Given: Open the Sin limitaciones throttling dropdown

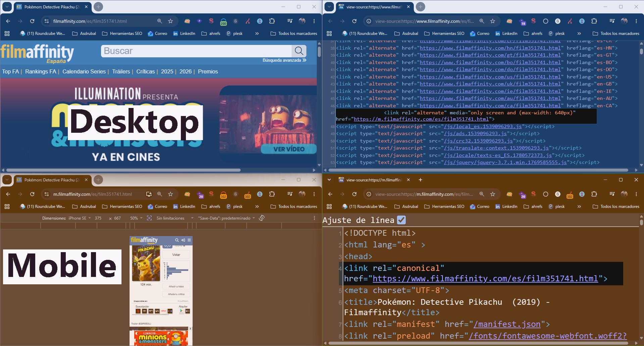Looking at the screenshot, I should tap(175, 218).
